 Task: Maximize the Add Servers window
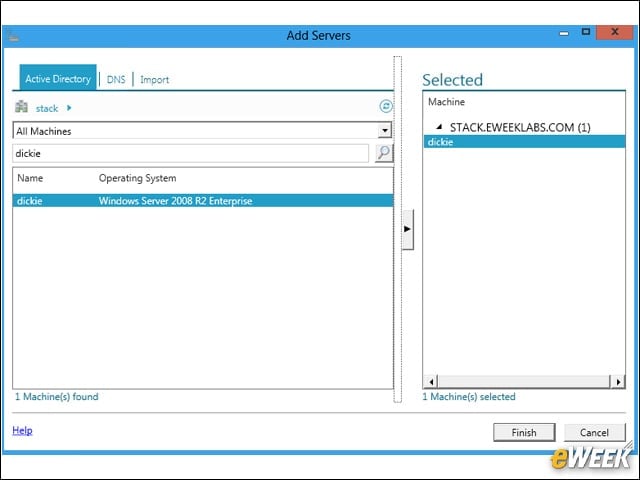[586, 32]
